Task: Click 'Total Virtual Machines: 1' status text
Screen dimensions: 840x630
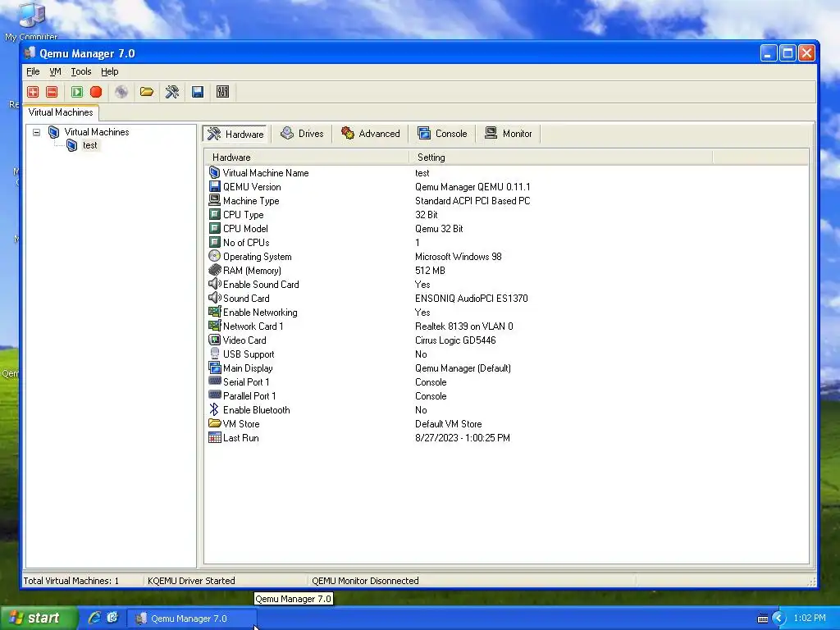Action: [x=71, y=581]
